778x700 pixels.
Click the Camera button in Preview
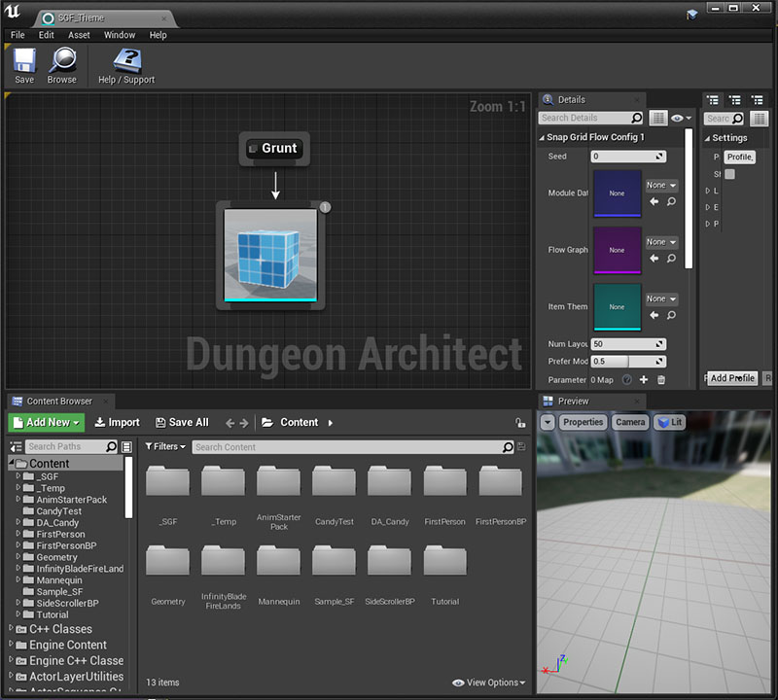tap(630, 422)
